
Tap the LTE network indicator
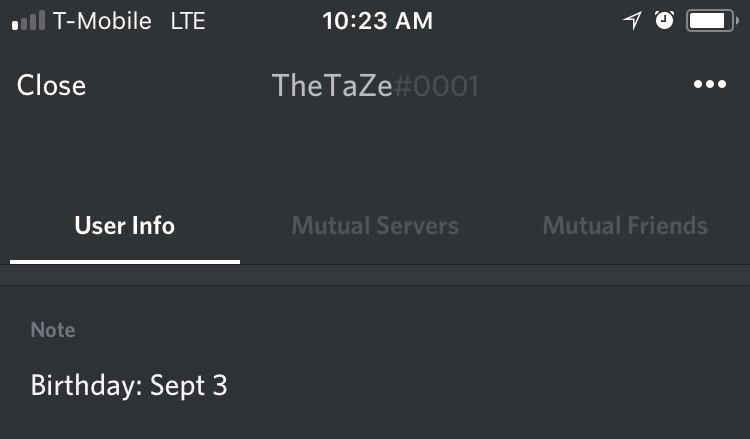pos(188,21)
